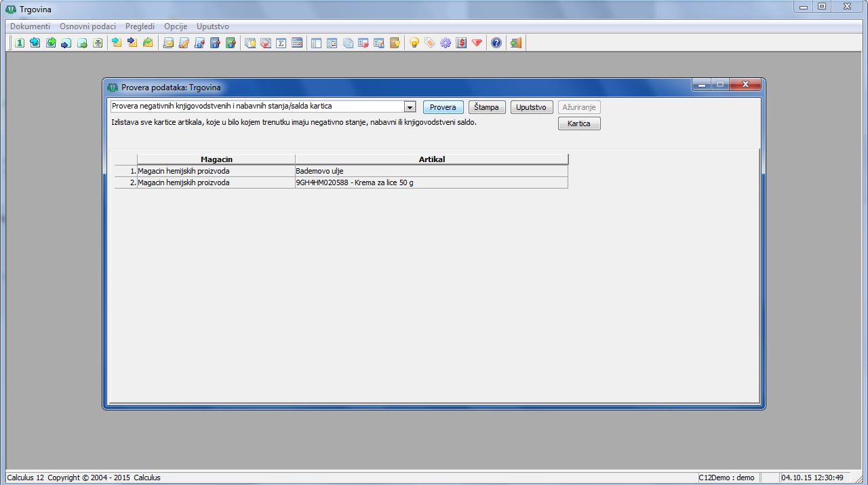Click the Štampa print button
Viewport: 868px width, 485px height.
(487, 107)
